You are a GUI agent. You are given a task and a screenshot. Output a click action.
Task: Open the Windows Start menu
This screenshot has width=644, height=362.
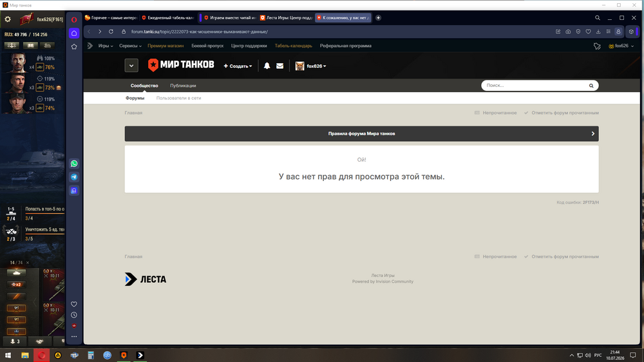coord(8,355)
